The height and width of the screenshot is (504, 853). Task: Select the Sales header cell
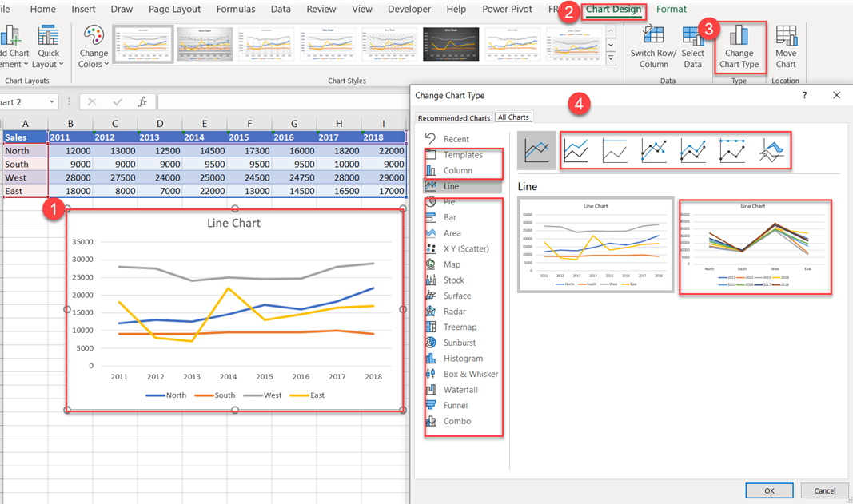coord(26,137)
